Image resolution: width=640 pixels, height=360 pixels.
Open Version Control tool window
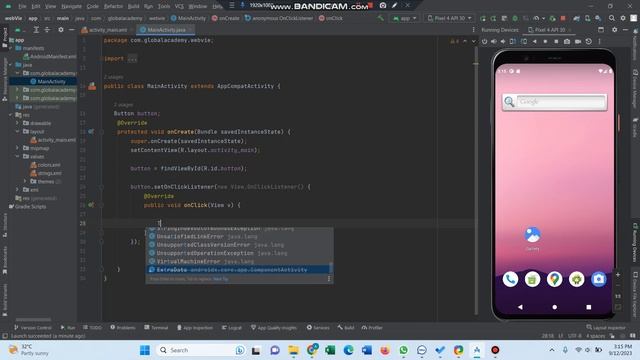coord(33,328)
